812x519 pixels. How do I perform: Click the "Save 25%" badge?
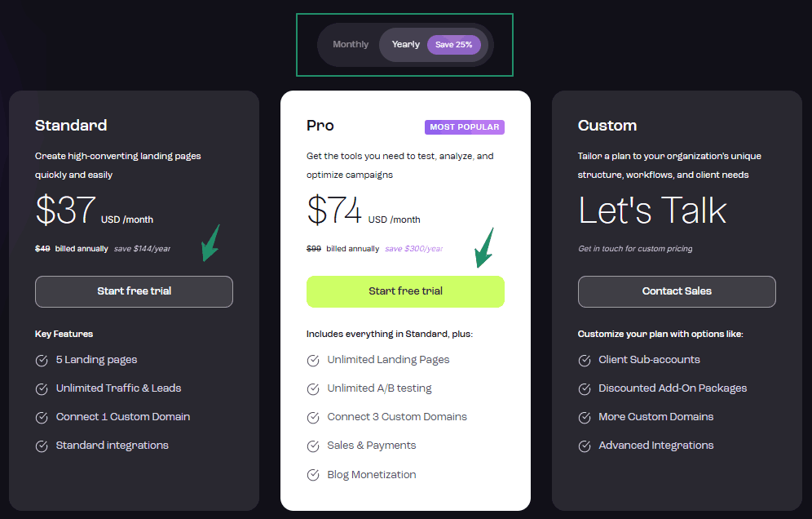(x=453, y=44)
